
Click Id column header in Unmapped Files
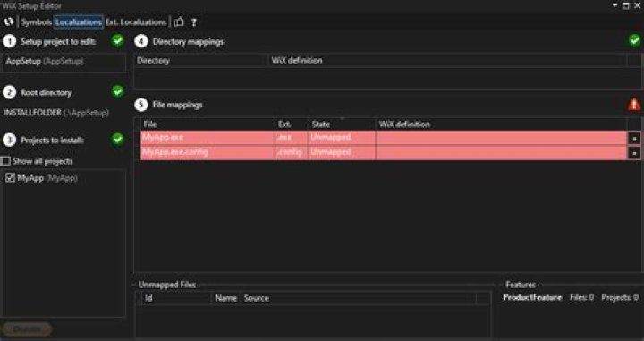tap(176, 298)
